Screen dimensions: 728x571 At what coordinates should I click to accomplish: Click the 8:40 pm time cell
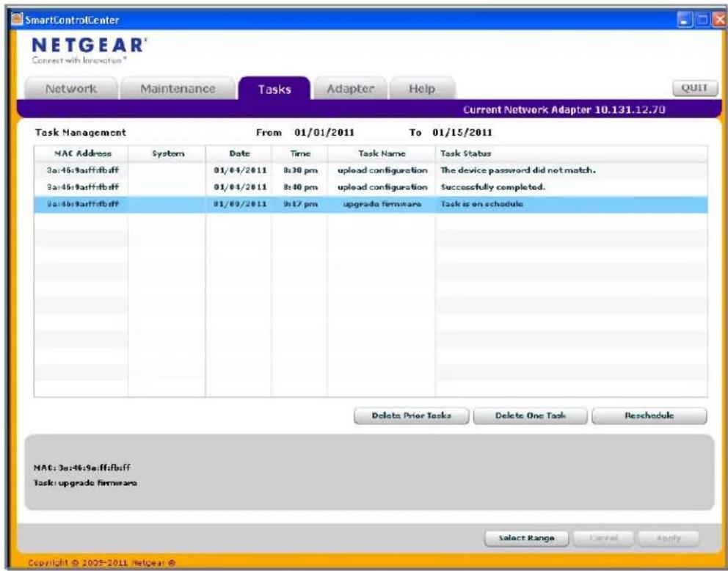300,187
